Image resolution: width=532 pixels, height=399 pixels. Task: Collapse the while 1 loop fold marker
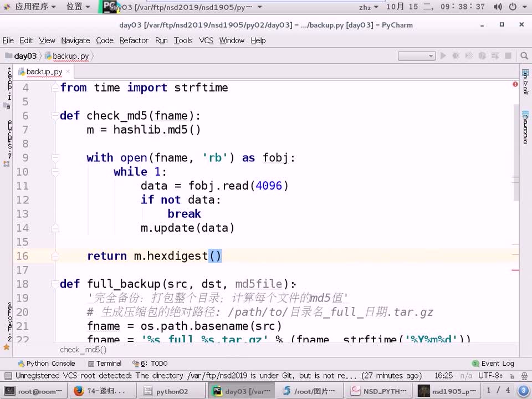click(55, 172)
